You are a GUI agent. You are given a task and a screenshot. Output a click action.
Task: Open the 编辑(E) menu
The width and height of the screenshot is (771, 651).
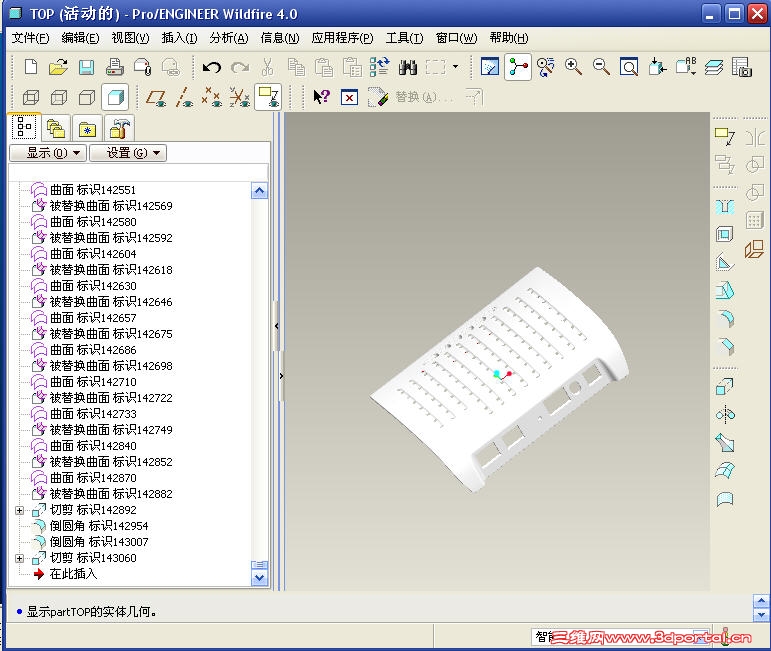80,38
